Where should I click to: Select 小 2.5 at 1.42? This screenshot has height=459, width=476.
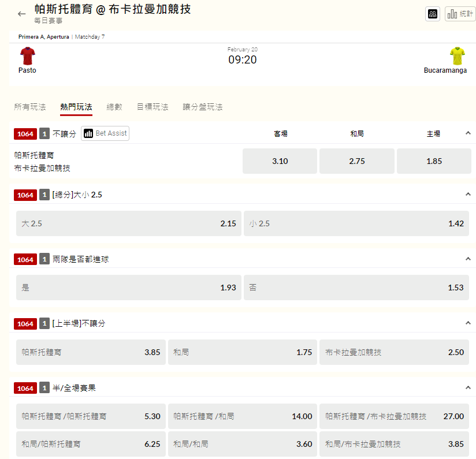point(356,223)
